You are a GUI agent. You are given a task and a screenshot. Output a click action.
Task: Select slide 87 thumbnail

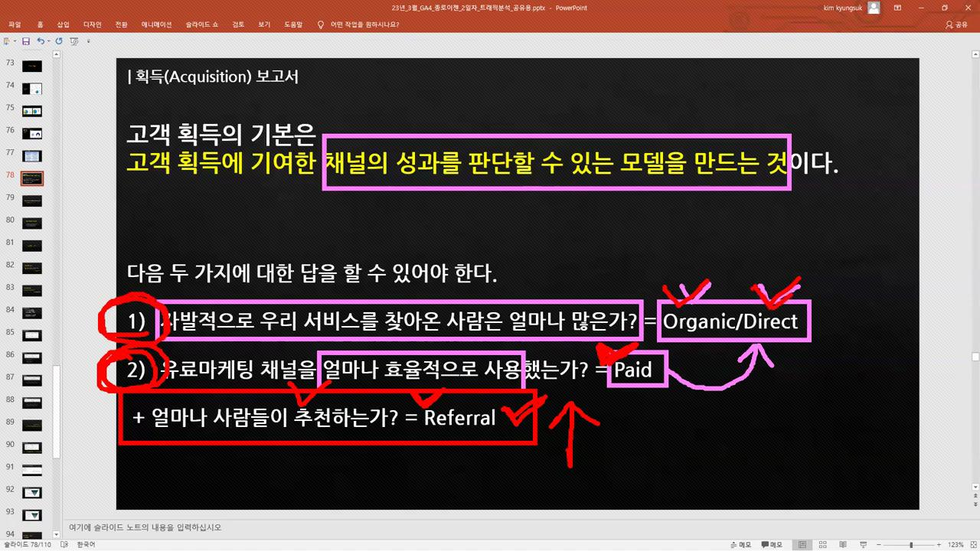tap(32, 380)
